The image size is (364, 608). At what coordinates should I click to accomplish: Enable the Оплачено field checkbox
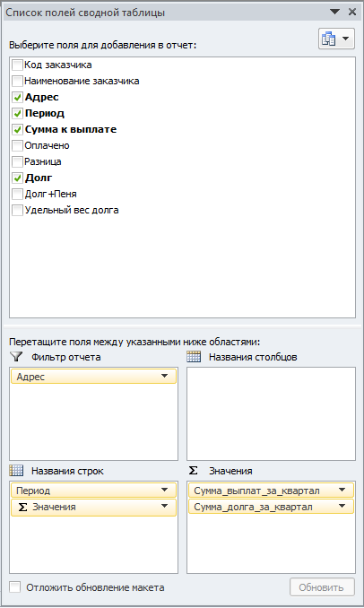[x=17, y=146]
